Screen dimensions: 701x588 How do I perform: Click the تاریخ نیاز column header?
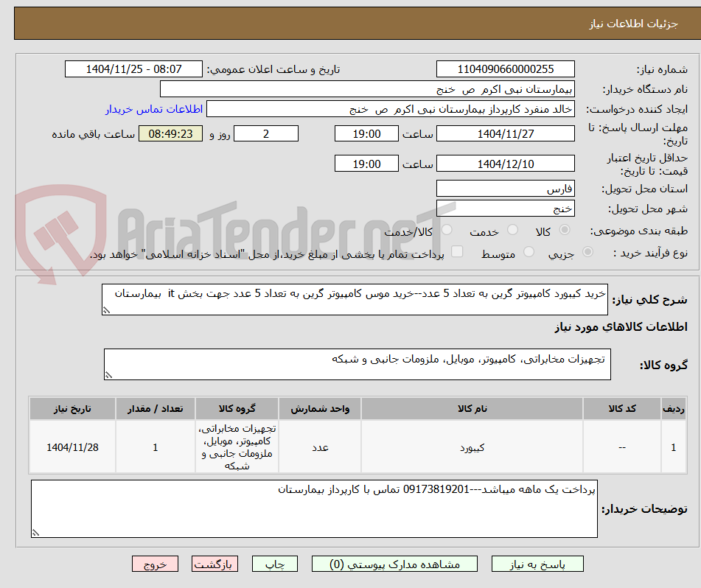[72, 409]
